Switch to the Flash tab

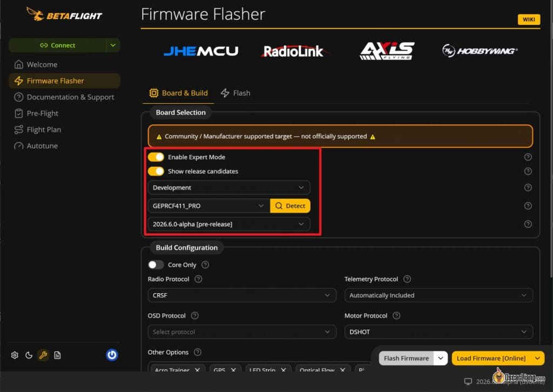[x=235, y=93]
